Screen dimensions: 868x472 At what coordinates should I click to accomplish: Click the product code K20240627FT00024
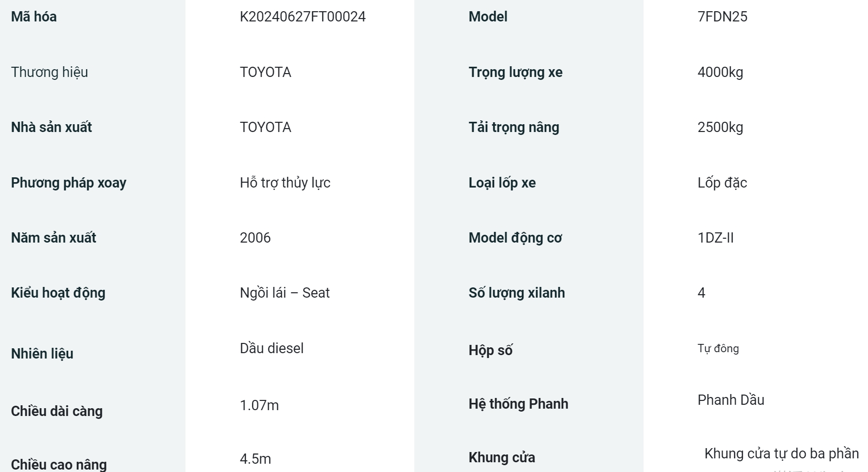coord(302,17)
